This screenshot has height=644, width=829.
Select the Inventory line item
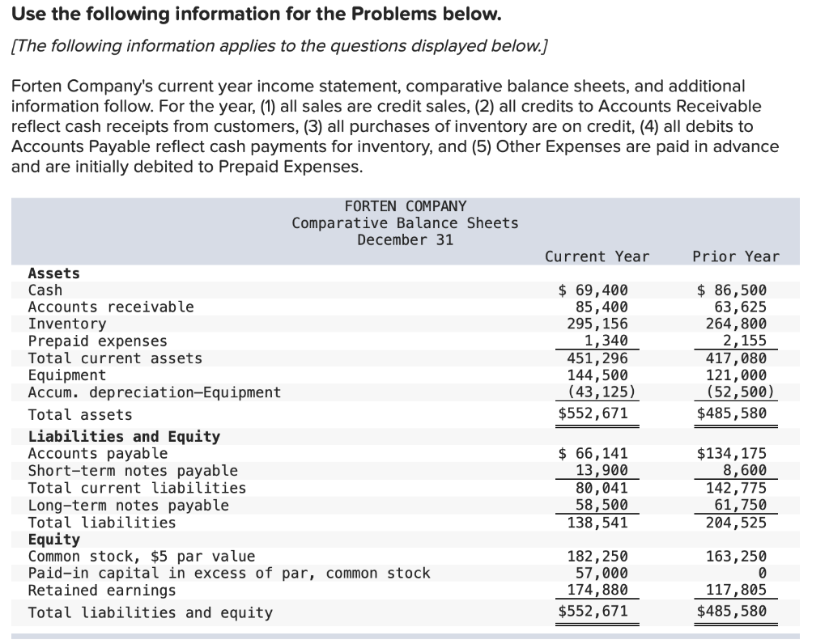point(65,324)
